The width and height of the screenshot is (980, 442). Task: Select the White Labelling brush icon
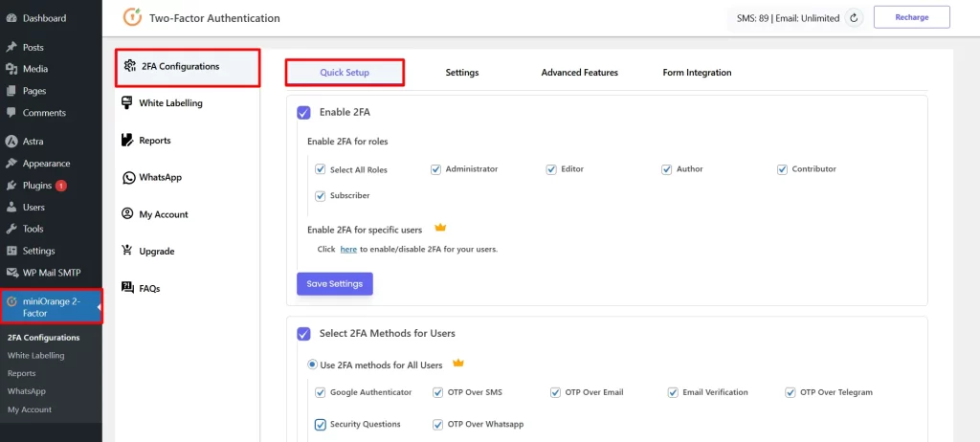click(x=129, y=103)
